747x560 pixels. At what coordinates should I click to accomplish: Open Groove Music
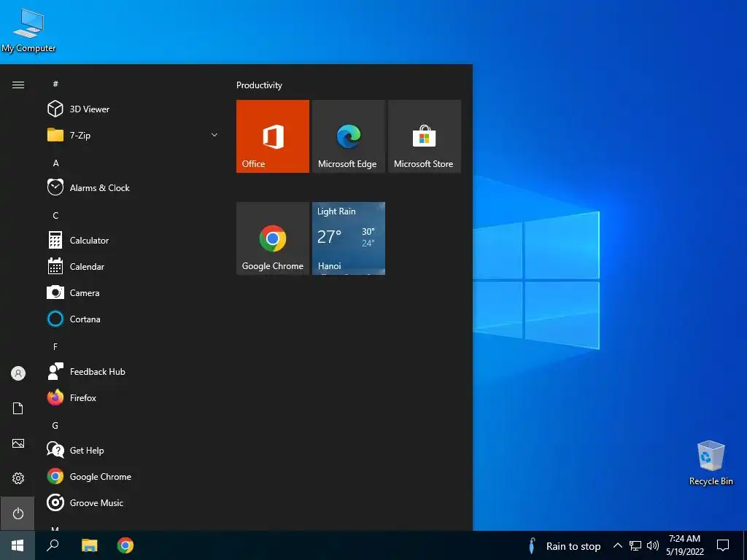[x=133, y=502]
